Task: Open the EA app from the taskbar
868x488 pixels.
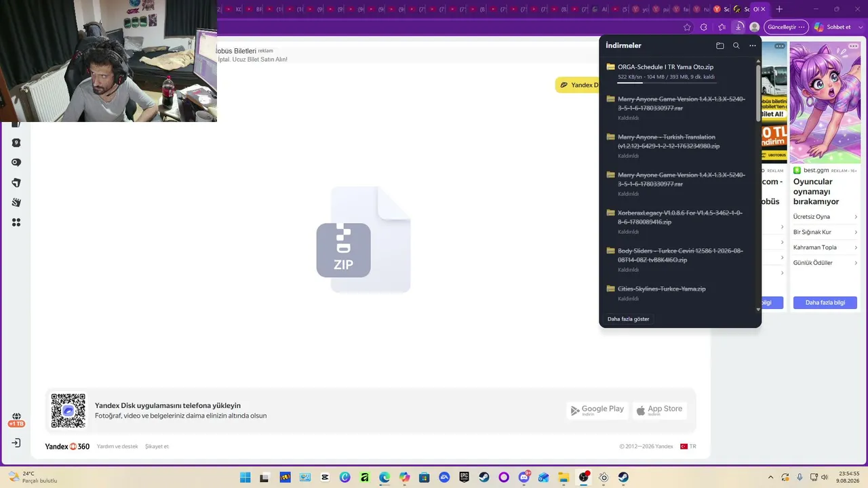Action: [x=444, y=477]
